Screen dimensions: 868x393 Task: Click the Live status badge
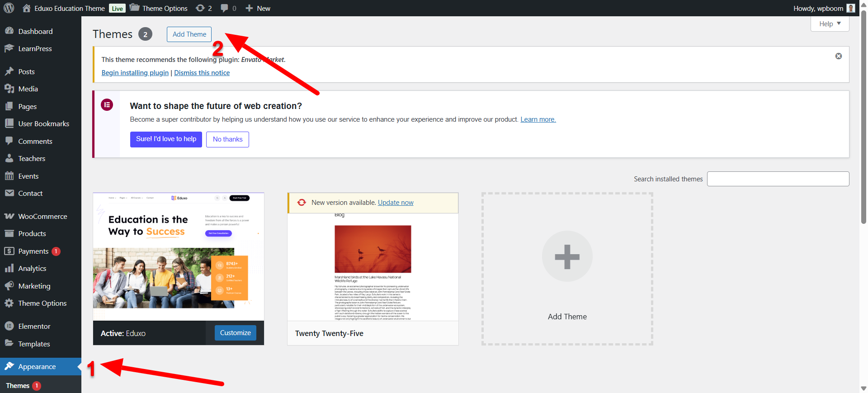(x=118, y=9)
